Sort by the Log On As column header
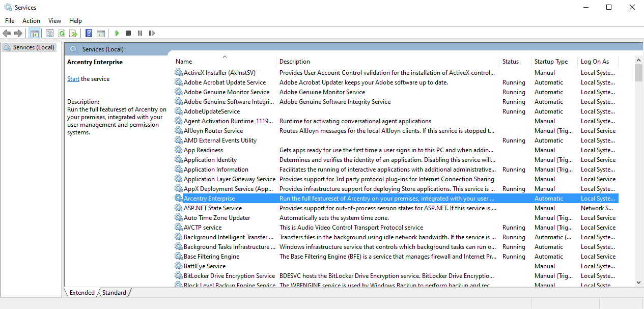The image size is (644, 309). click(x=598, y=61)
